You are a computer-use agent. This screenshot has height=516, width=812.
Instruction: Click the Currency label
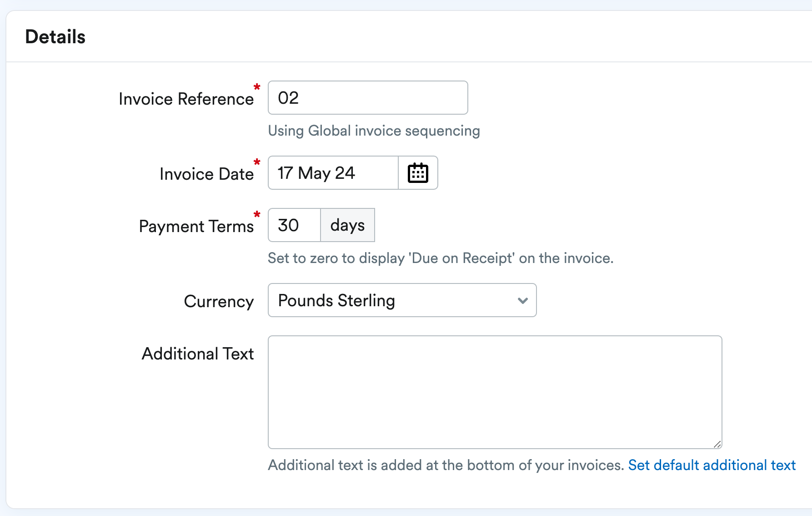pos(219,301)
